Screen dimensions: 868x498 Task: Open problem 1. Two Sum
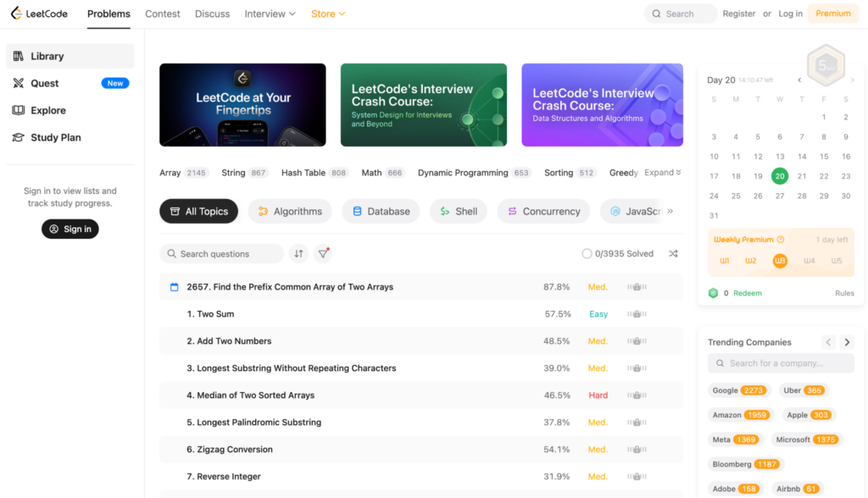point(210,313)
